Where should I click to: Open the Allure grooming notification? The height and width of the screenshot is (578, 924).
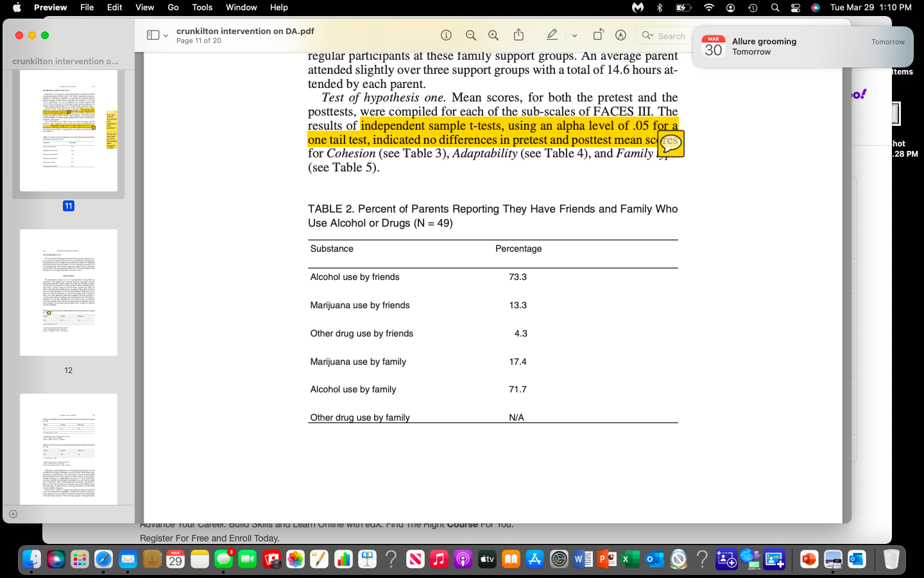[x=801, y=46]
